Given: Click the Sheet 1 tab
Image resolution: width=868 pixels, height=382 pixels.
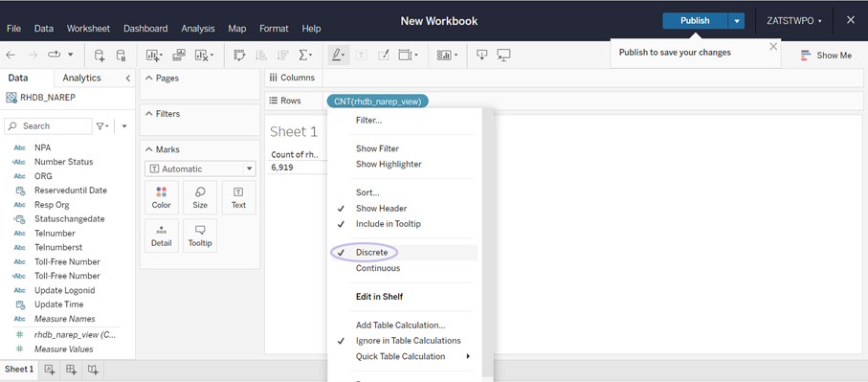Looking at the screenshot, I should [19, 370].
